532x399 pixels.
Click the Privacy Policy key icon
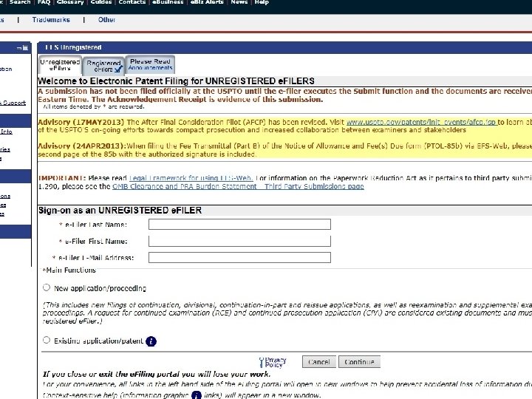click(x=262, y=362)
